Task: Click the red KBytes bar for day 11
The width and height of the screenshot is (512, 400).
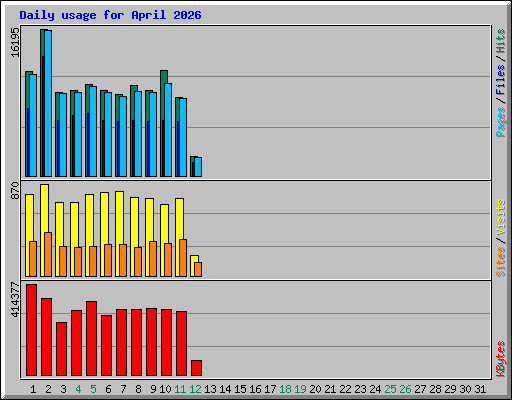Action: pos(181,343)
